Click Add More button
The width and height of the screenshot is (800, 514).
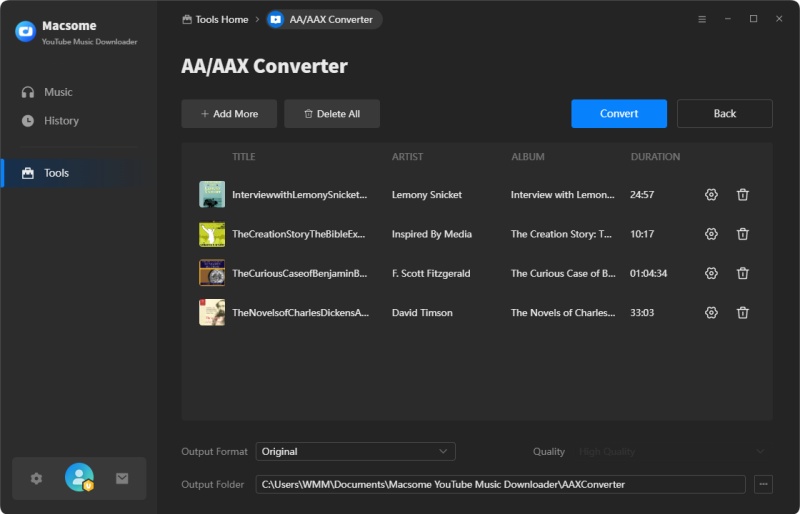(229, 114)
